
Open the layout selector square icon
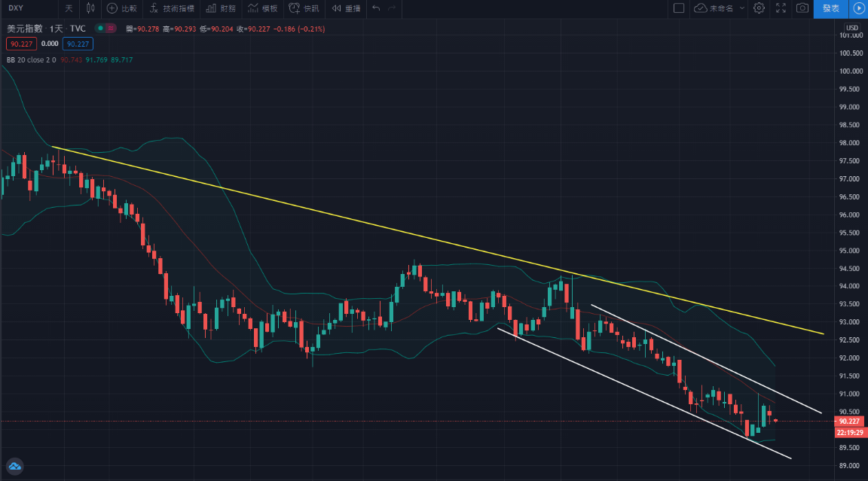point(678,8)
